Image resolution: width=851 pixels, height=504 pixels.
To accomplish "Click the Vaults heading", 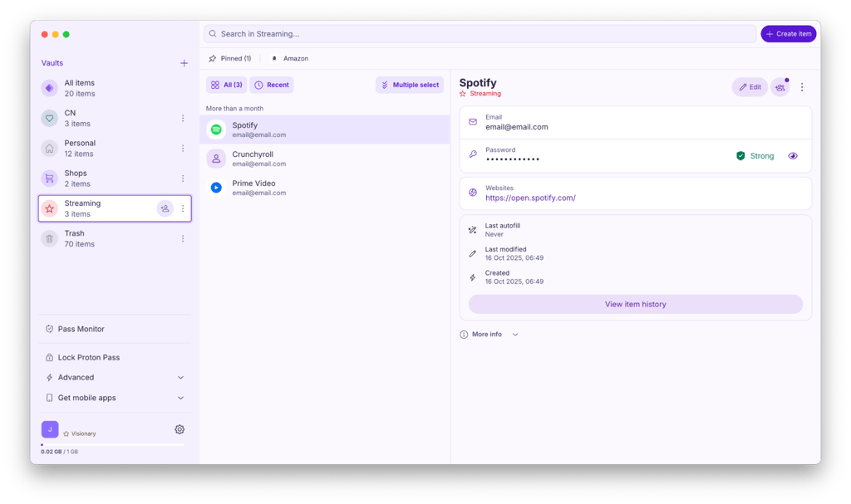I will 52,63.
